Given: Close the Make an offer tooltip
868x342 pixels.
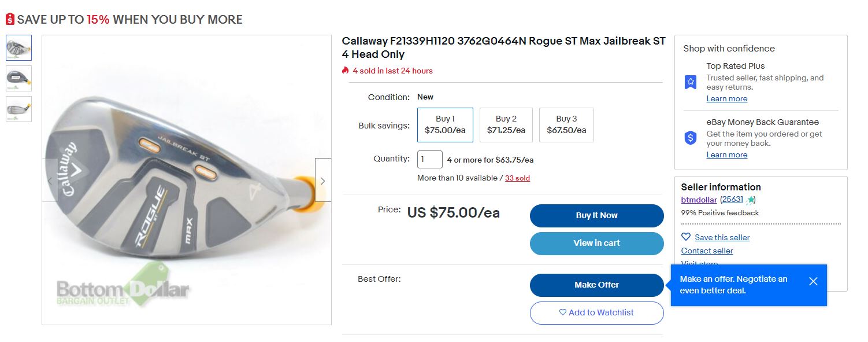Looking at the screenshot, I should (813, 281).
